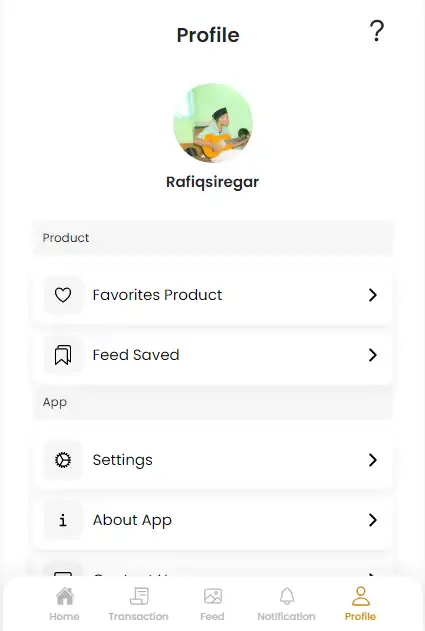The image size is (425, 631).
Task: Tap the Home house icon
Action: (x=64, y=596)
